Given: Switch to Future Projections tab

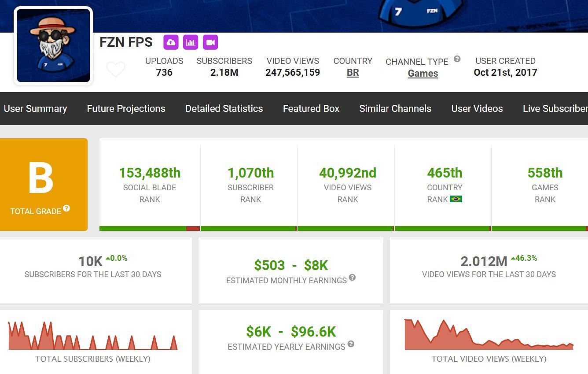Looking at the screenshot, I should (x=126, y=108).
